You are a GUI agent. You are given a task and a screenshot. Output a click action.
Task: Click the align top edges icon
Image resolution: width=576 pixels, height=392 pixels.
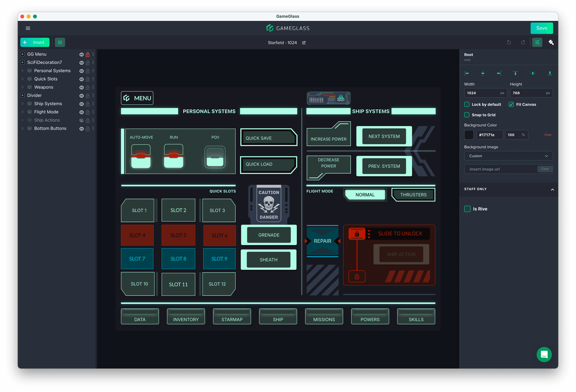click(516, 73)
